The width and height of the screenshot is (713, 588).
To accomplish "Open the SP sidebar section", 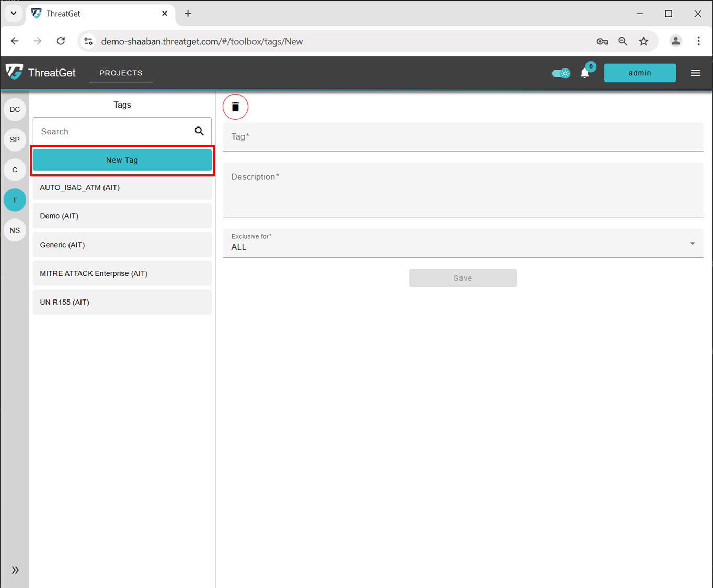I will pos(15,140).
